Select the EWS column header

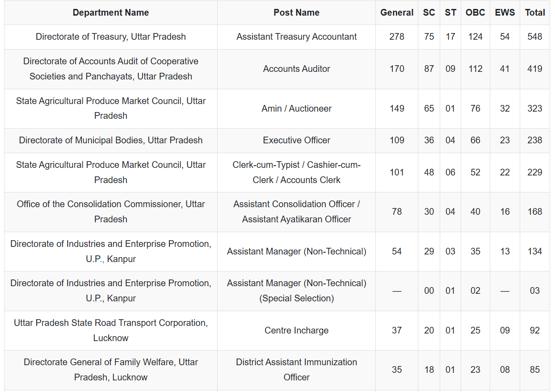coord(505,13)
